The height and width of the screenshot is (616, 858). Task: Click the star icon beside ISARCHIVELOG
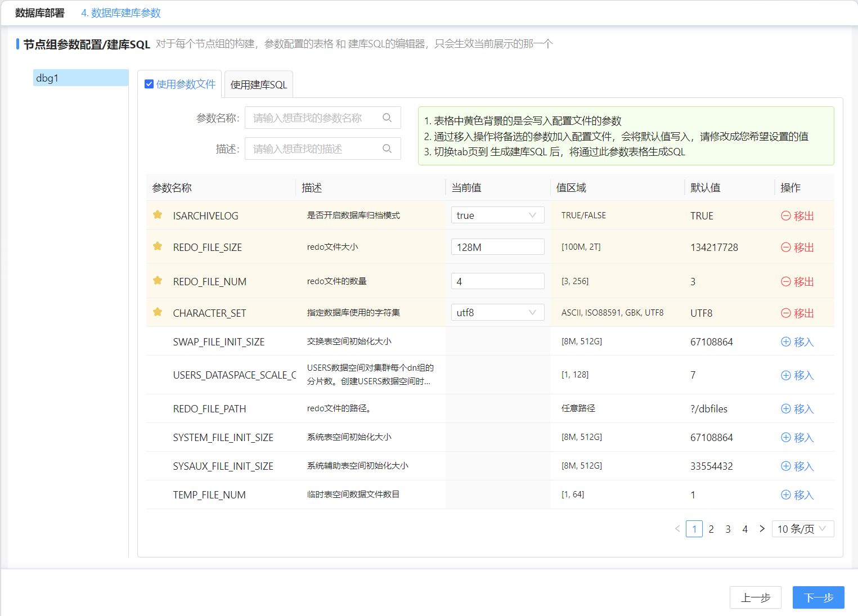(158, 215)
